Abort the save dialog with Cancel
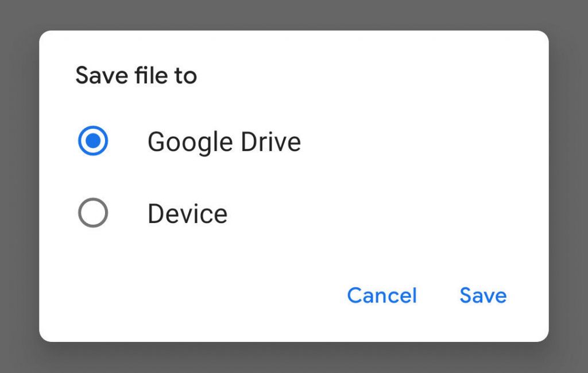Image resolution: width=588 pixels, height=373 pixels. [382, 295]
